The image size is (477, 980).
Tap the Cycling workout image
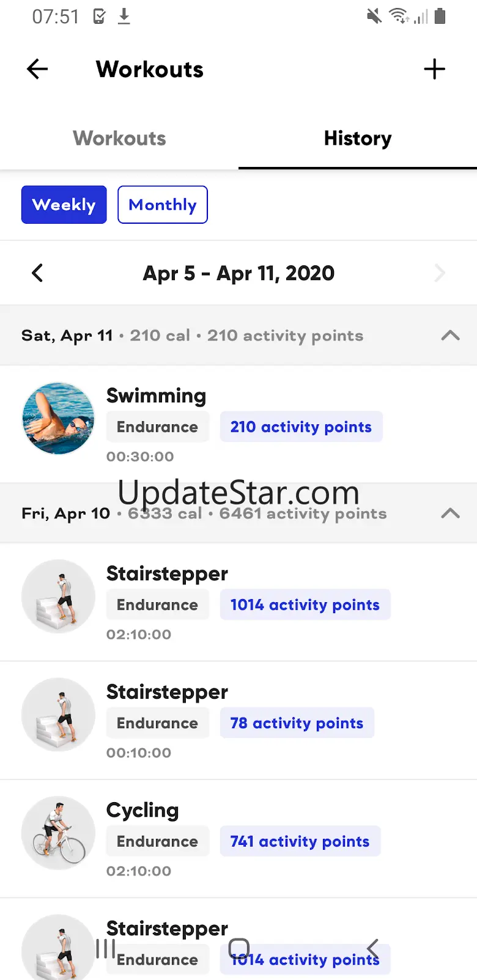click(x=58, y=833)
